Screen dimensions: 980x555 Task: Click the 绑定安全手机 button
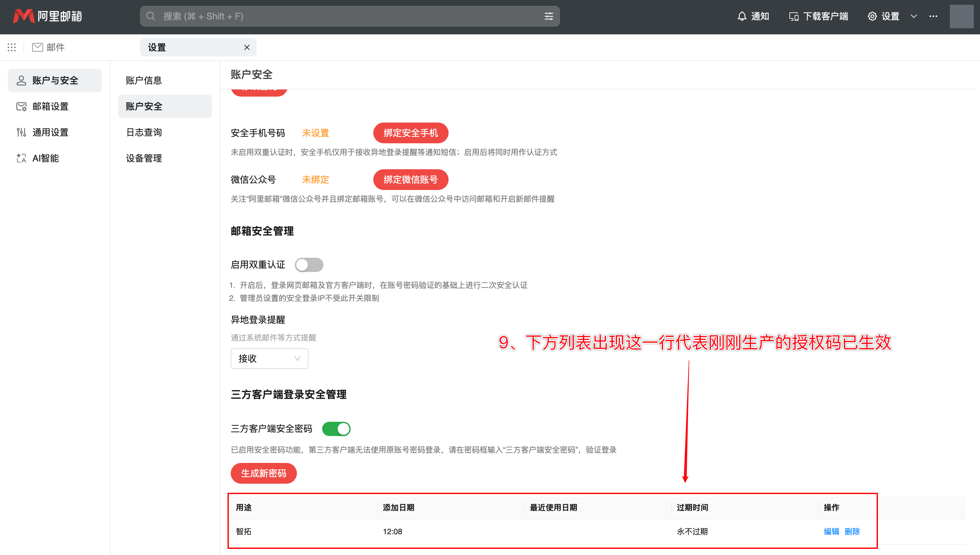tap(410, 133)
